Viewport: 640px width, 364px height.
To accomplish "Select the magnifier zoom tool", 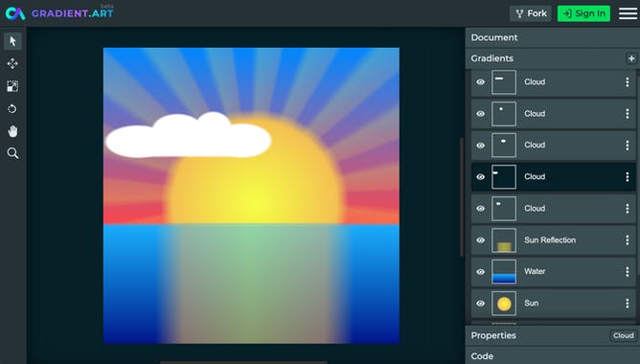I will (12, 153).
